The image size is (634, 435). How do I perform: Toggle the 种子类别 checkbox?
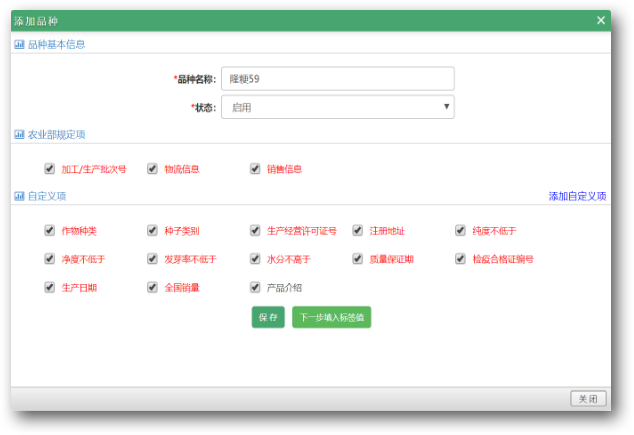click(x=152, y=230)
